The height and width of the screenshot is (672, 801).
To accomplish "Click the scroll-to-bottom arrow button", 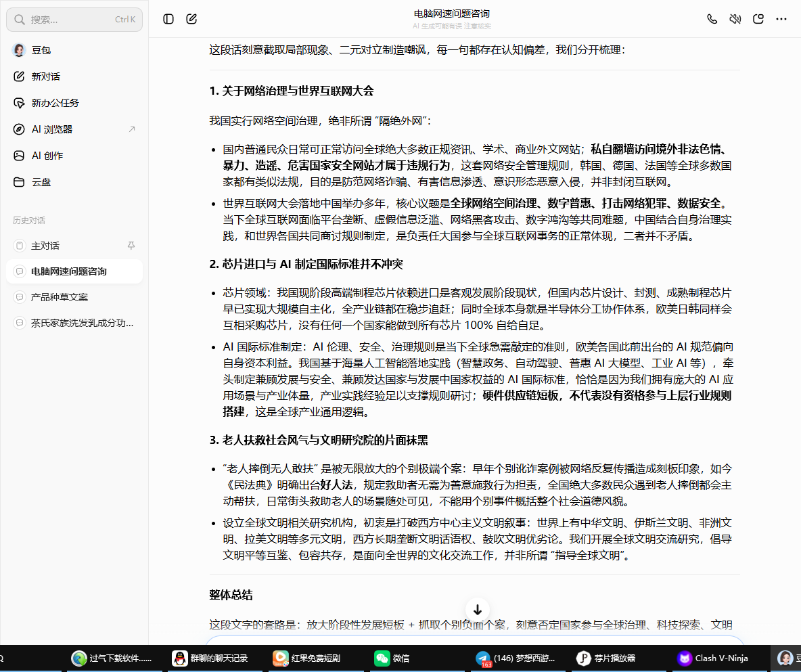I will [x=478, y=610].
